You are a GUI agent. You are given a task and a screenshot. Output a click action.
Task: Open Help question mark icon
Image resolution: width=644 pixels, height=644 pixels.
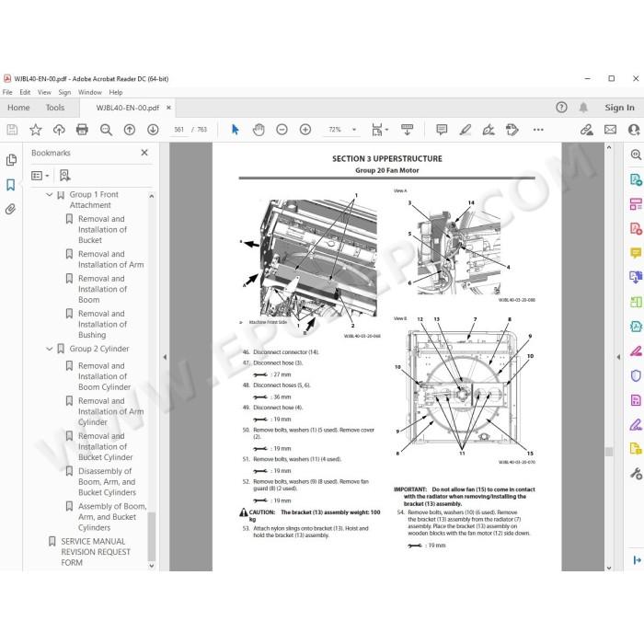point(561,108)
